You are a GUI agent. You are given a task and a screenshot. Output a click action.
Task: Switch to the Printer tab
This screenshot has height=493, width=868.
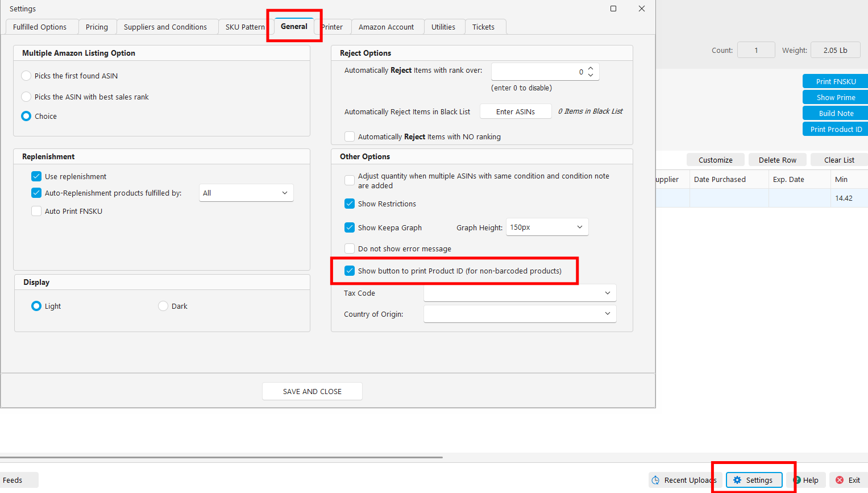[332, 27]
